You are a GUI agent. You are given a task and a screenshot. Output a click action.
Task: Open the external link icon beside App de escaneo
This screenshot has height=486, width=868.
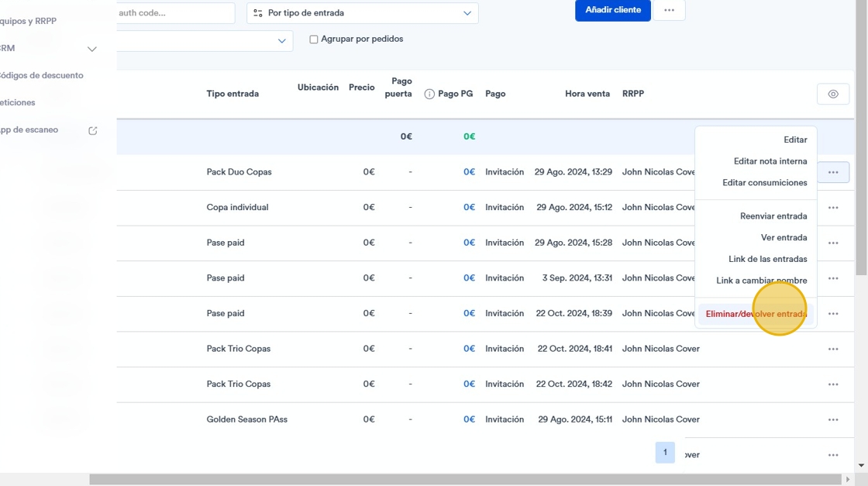click(x=92, y=131)
